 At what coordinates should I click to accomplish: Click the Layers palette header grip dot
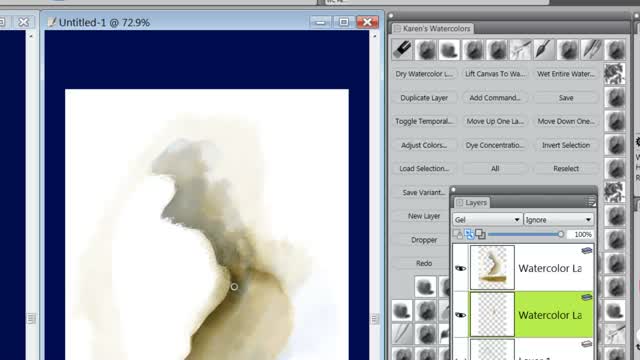point(453,190)
